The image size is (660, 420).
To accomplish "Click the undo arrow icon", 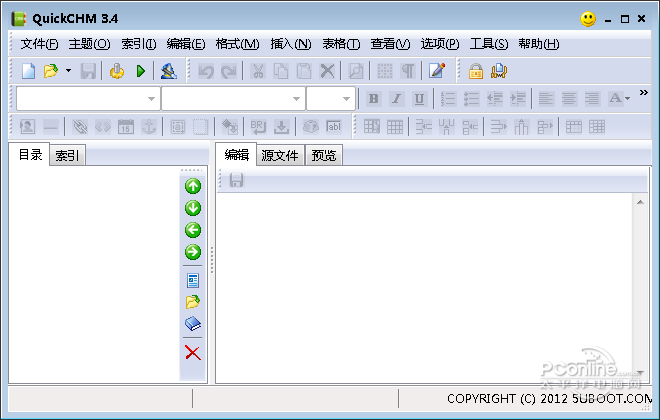I will click(206, 71).
